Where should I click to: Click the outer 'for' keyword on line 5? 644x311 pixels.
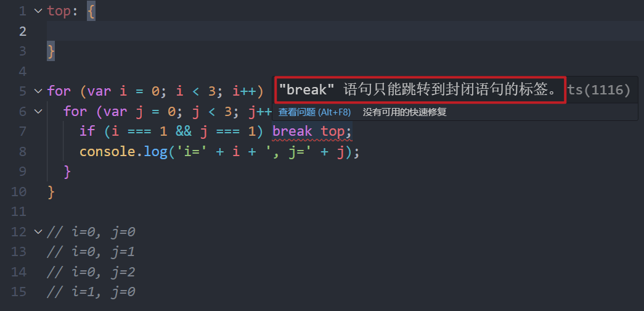[x=59, y=91]
